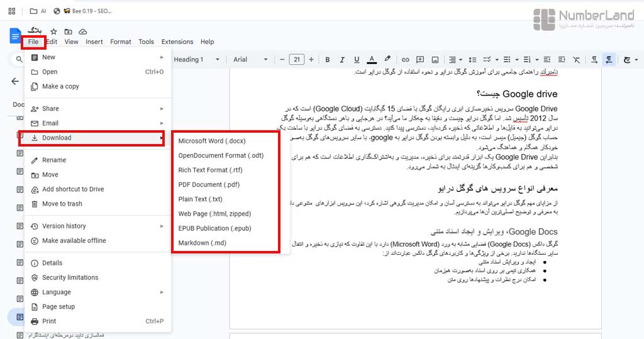
Task: Check the cloud save status icon
Action: [x=82, y=31]
